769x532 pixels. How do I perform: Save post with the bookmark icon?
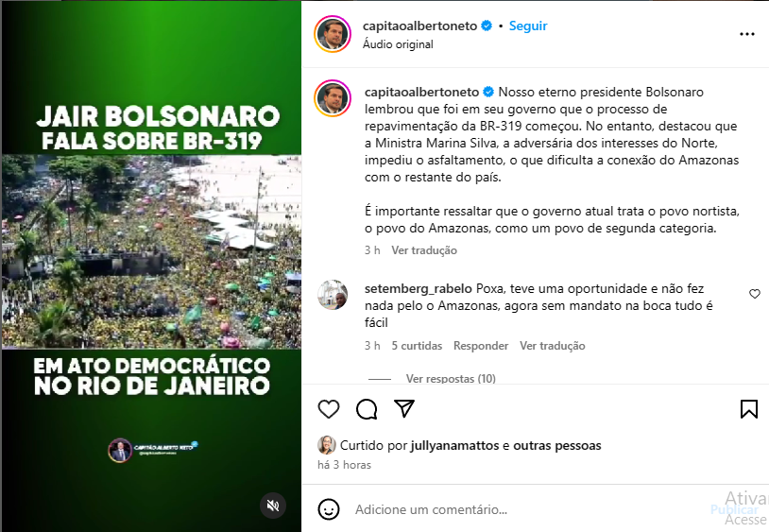coord(749,409)
